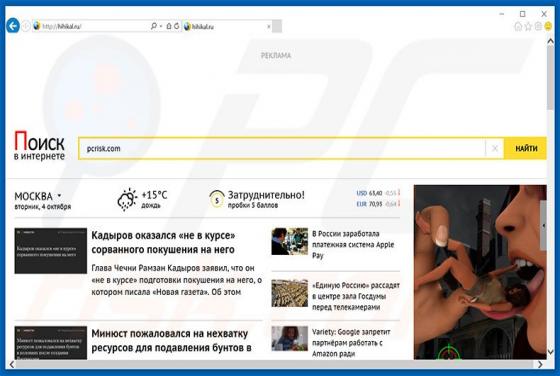Viewport: 560px width, 376px height.
Task: Close the browser window
Action: [x=544, y=14]
